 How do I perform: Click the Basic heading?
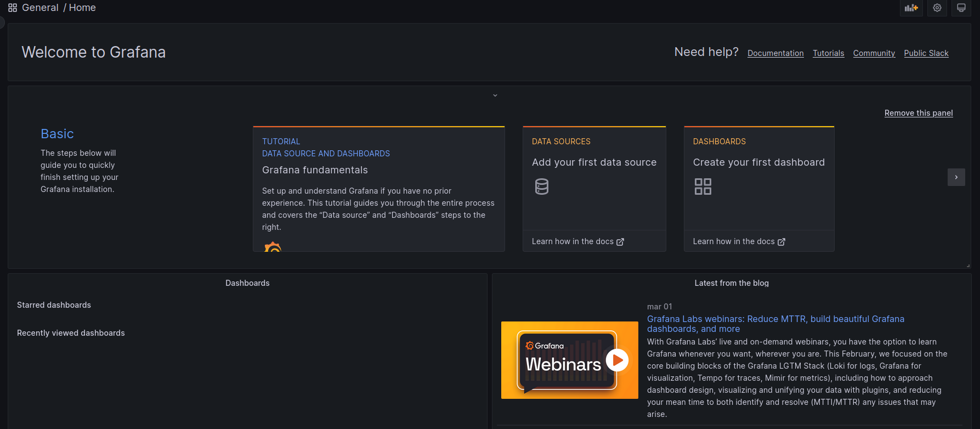pos(57,134)
